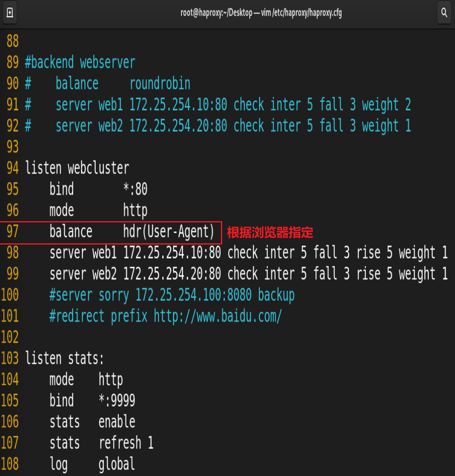Click 'listen webcluster' on line 94
Image resolution: width=455 pixels, height=476 pixels.
tap(77, 168)
